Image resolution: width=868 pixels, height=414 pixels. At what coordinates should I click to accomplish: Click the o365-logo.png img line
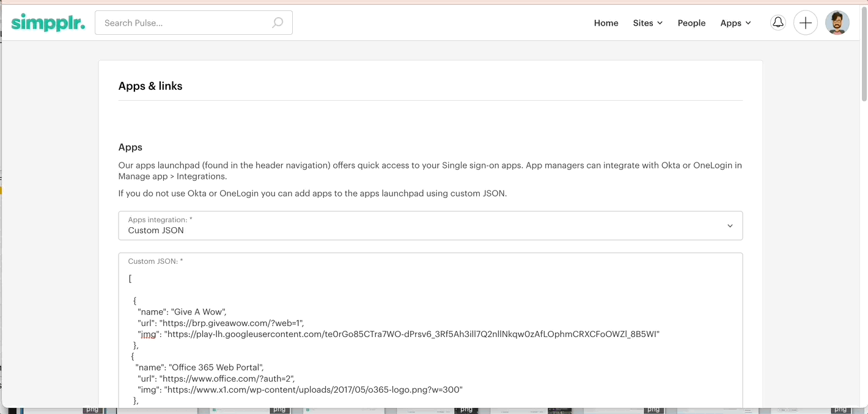[x=300, y=389]
